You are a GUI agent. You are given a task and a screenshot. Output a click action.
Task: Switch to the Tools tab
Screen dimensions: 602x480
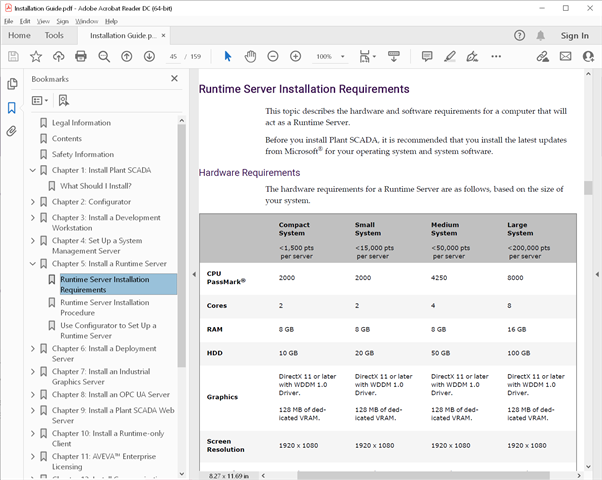tap(54, 35)
